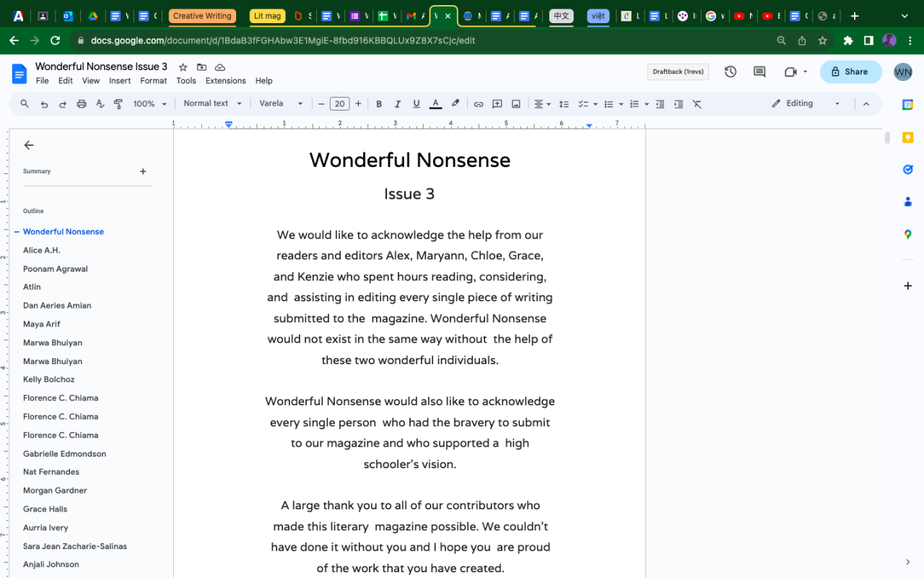The width and height of the screenshot is (924, 578).
Task: Open the Normal text style dropdown
Action: pos(213,104)
